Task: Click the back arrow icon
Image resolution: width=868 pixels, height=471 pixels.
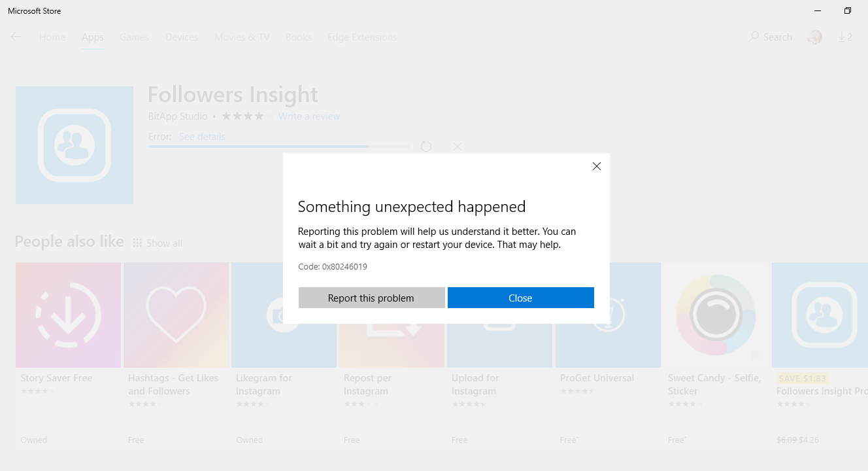Action: (x=16, y=37)
